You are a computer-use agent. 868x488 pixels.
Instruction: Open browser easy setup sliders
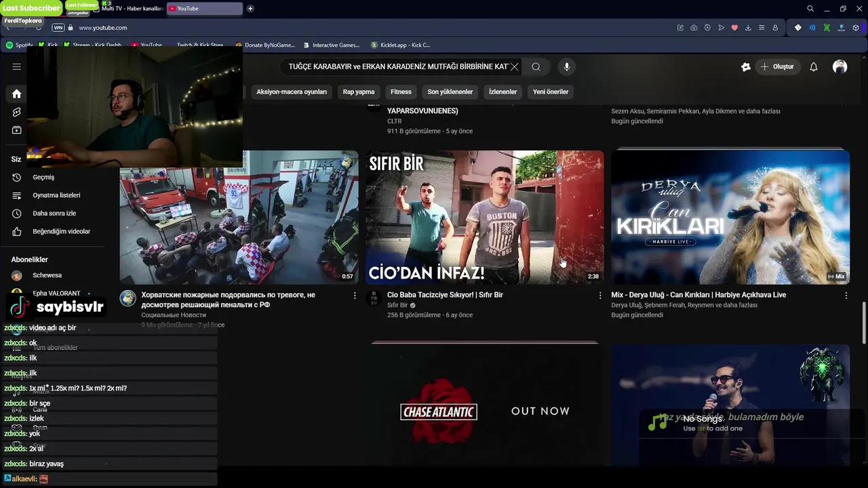click(762, 28)
